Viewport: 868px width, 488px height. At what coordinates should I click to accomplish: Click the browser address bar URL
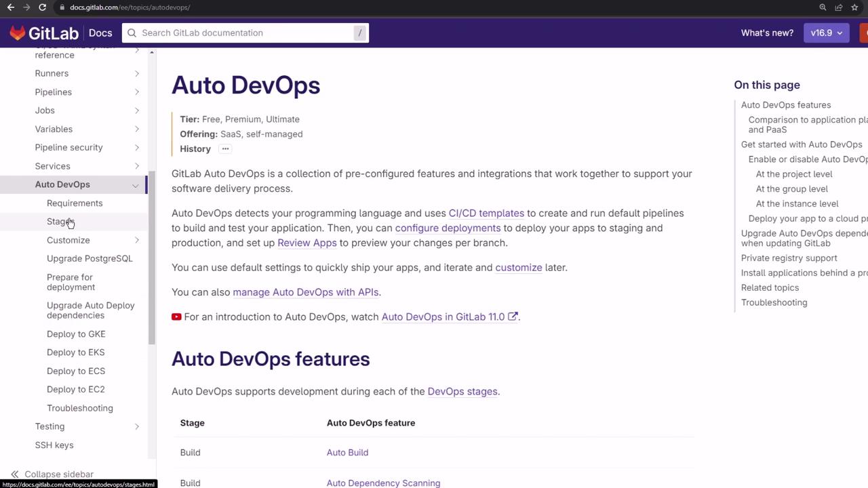(x=130, y=7)
